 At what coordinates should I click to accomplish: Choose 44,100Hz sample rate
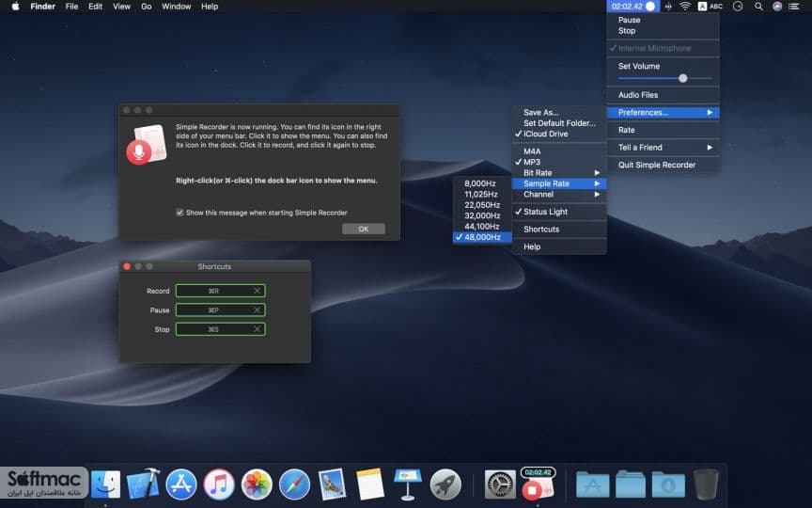482,226
